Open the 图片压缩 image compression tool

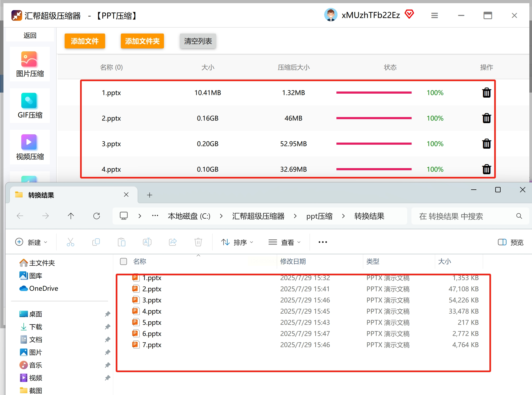[x=30, y=64]
